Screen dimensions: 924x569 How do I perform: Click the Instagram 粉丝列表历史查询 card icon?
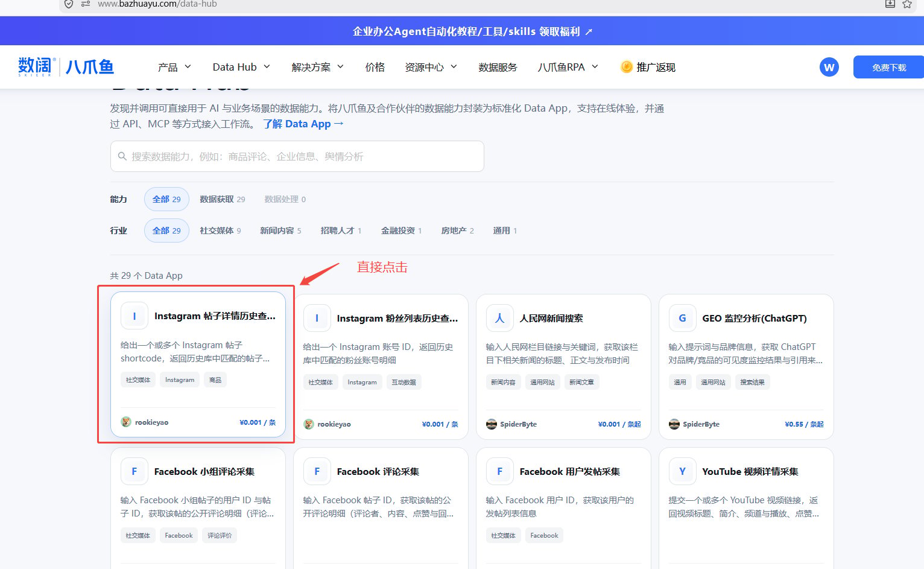click(317, 318)
